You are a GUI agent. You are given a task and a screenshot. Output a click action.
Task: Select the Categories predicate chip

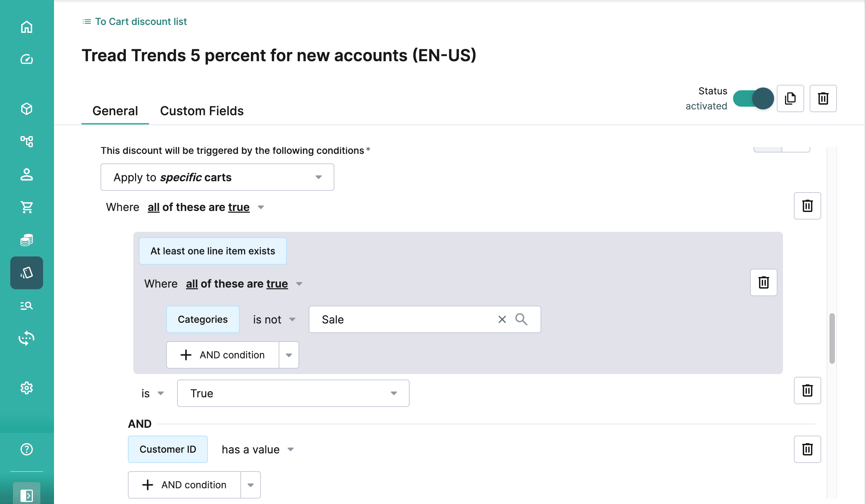203,319
